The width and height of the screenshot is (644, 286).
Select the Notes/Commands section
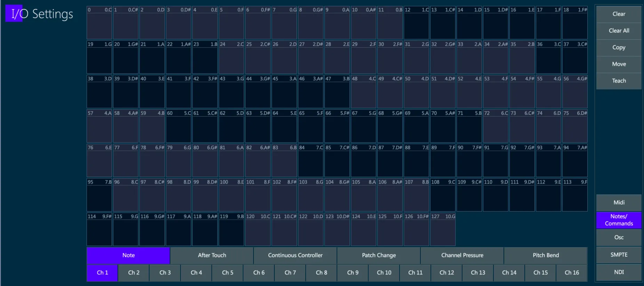619,220
